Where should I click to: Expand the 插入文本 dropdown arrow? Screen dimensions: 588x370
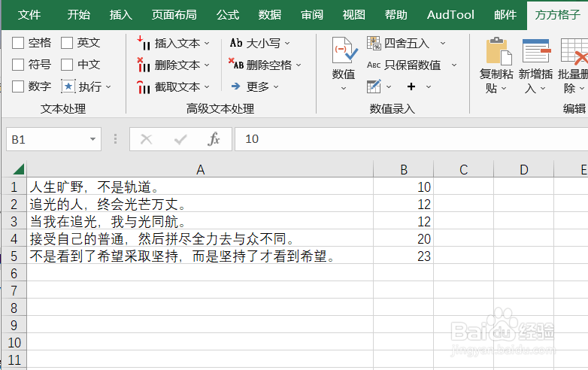coord(207,44)
